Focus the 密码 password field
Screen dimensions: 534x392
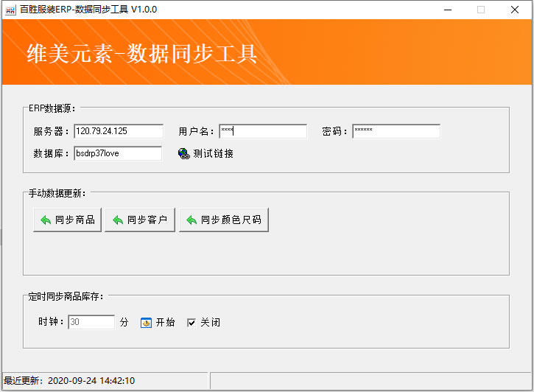click(x=396, y=131)
